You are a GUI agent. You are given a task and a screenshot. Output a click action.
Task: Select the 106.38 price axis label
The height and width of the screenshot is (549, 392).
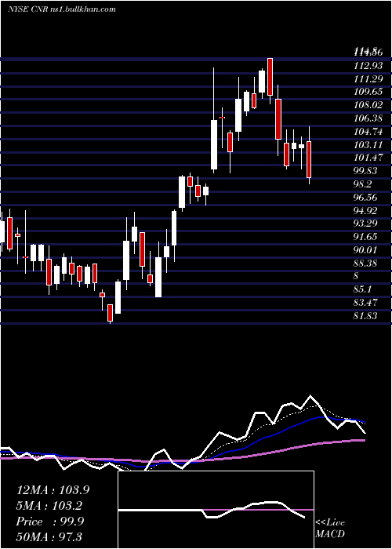coord(368,118)
